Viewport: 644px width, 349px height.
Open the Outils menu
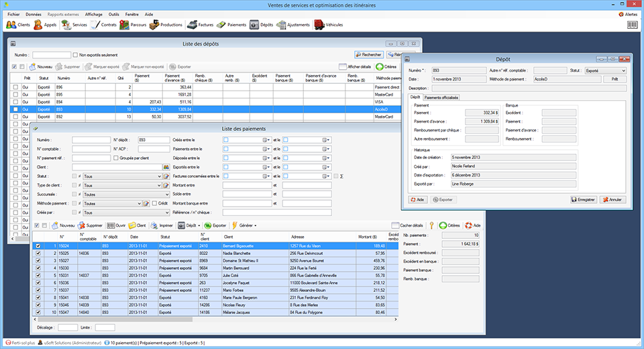click(x=114, y=14)
